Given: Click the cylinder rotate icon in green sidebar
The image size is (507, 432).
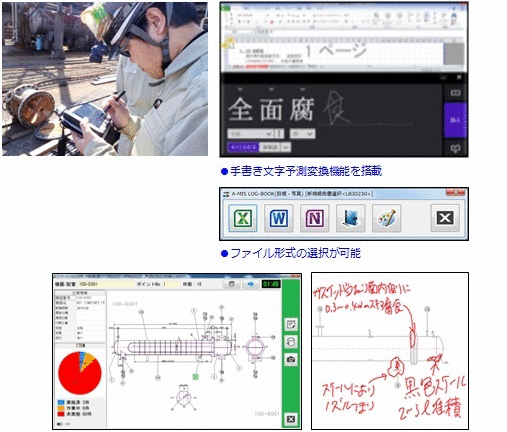Looking at the screenshot, I should [x=291, y=342].
